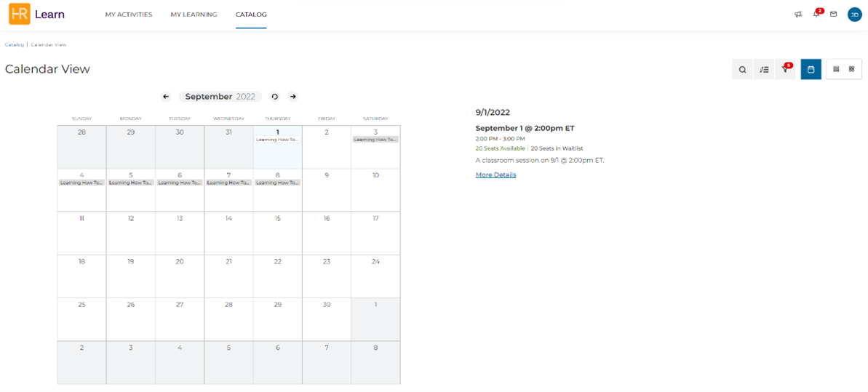Open the MY ACTIVITIES tab
This screenshot has height=392, width=868.
click(x=129, y=15)
